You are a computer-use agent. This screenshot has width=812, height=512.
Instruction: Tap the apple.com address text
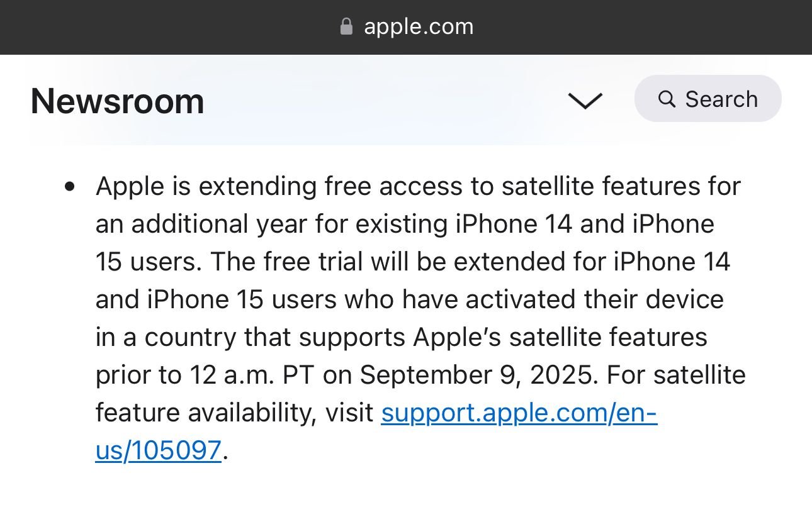[x=419, y=26]
